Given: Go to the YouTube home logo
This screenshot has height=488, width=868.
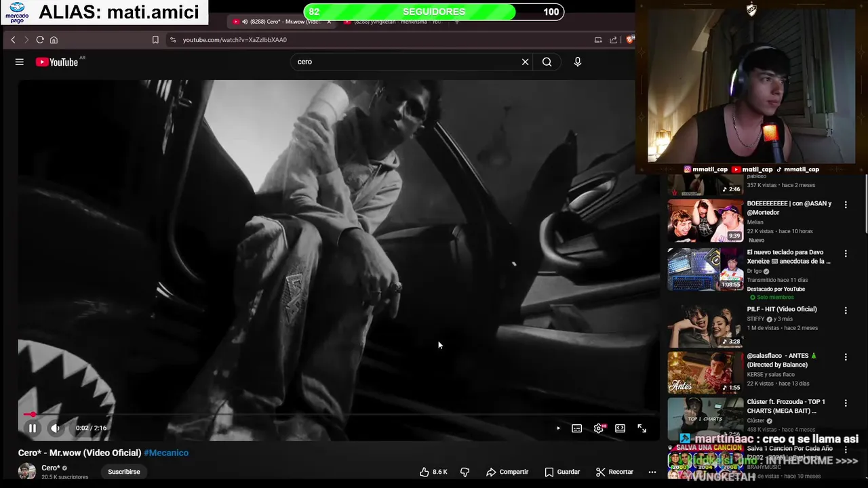Looking at the screenshot, I should click(58, 62).
